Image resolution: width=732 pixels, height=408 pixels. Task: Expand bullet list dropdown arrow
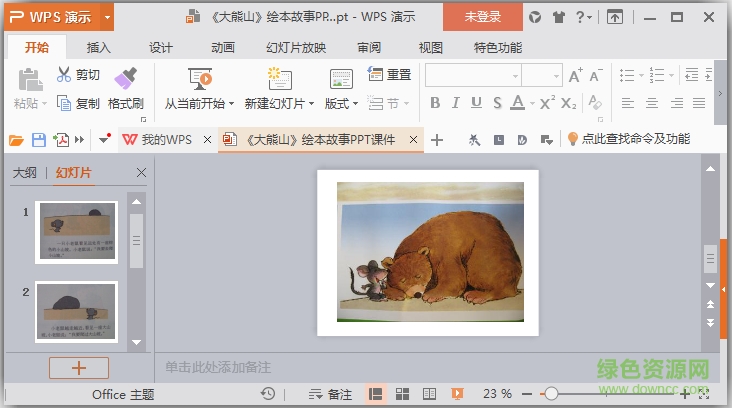click(641, 75)
